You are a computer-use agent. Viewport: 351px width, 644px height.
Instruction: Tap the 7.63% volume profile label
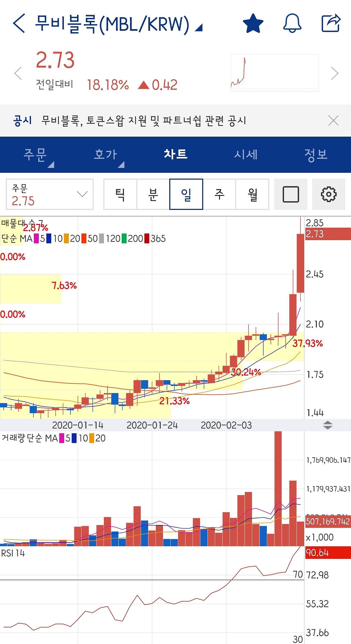(x=64, y=286)
